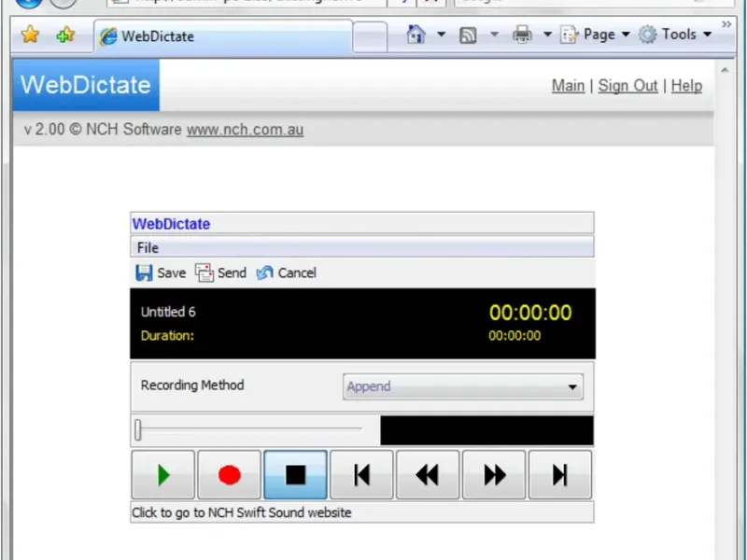Click the Recording Method label

[x=192, y=385]
